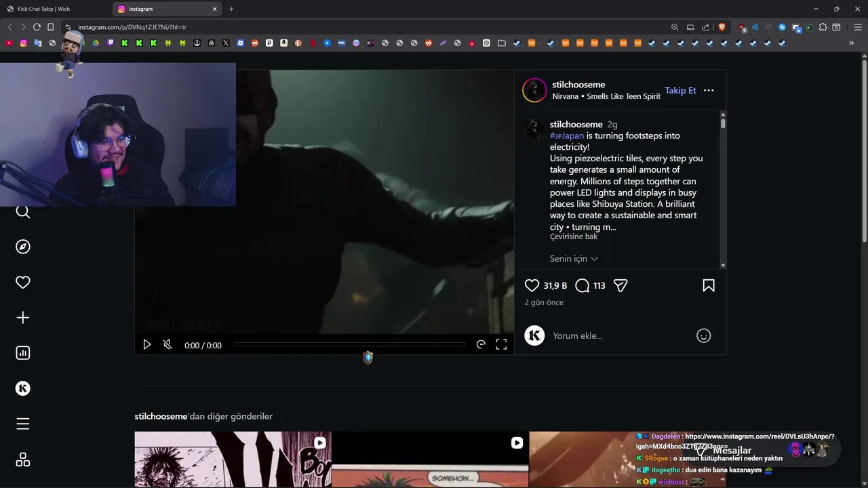Open the bookmarks folder icon
This screenshot has height=488, width=868.
tap(501, 43)
